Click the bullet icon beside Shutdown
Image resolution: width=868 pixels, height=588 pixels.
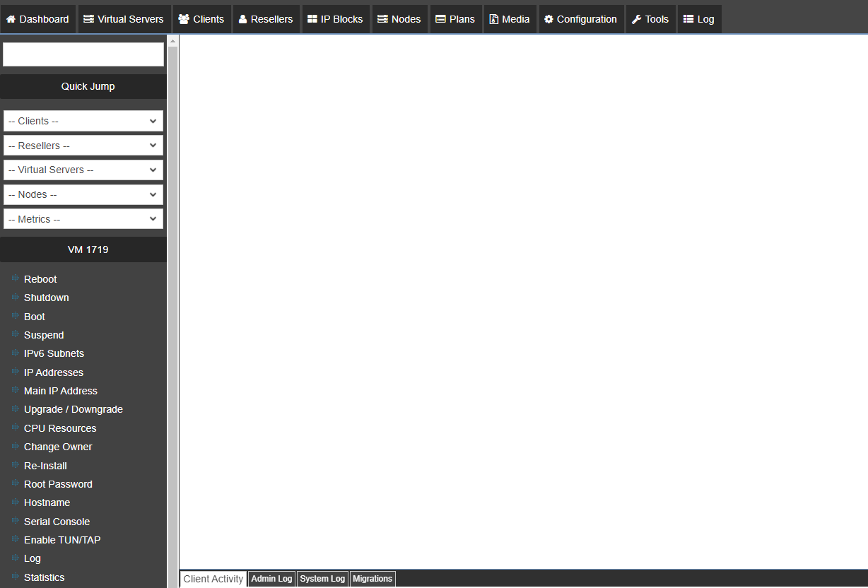(16, 296)
